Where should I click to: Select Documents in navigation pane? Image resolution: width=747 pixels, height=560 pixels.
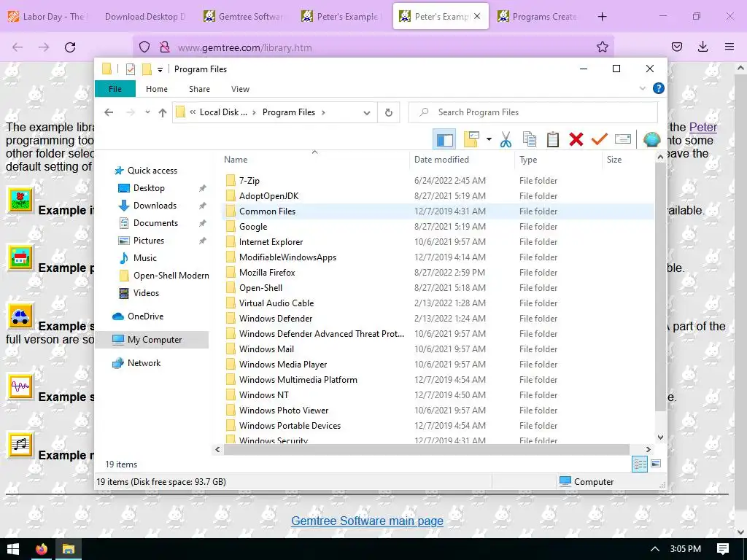coord(155,223)
